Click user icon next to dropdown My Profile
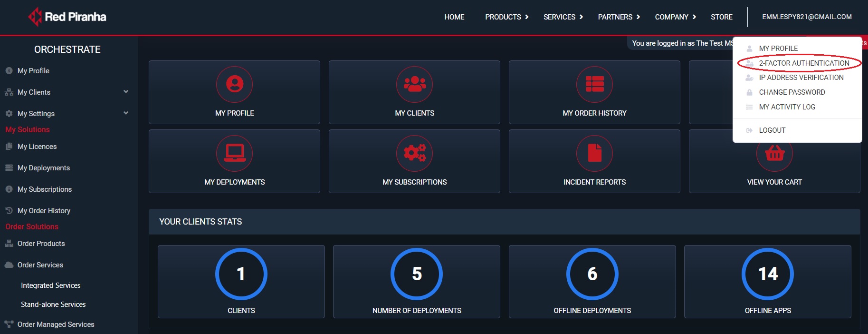Viewport: 868px width, 334px height. tap(749, 49)
